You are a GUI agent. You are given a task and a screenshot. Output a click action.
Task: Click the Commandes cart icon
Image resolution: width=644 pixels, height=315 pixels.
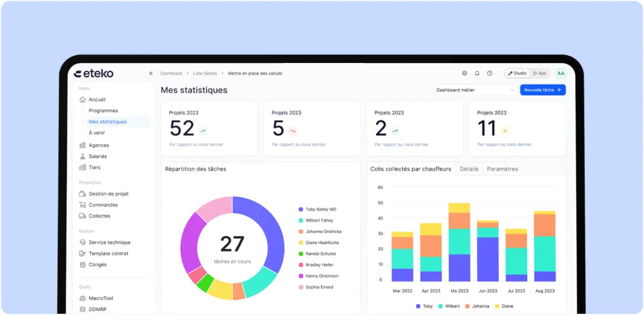[x=82, y=205]
